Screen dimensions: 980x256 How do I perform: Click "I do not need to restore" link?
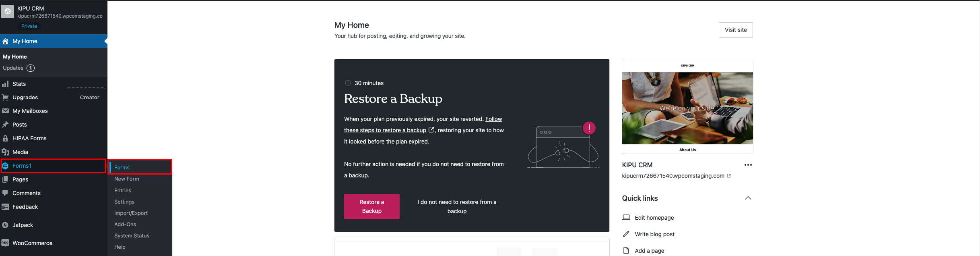click(x=457, y=206)
